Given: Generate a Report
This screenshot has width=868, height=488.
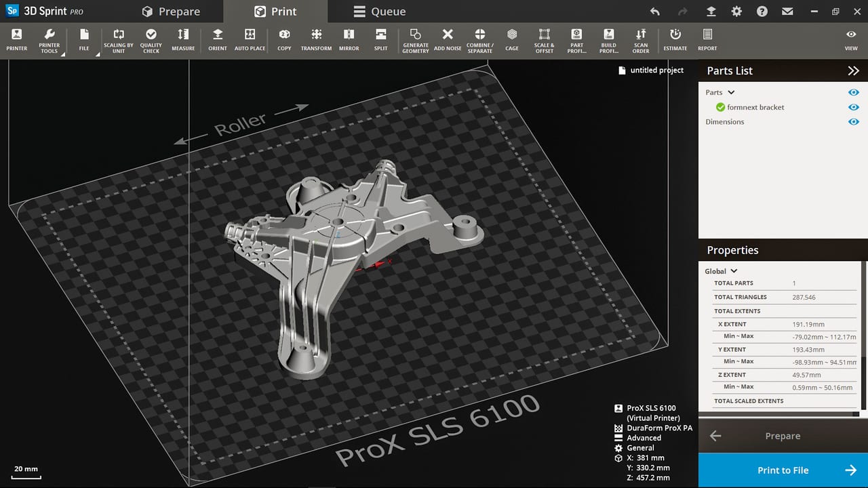Looking at the screenshot, I should tap(707, 39).
